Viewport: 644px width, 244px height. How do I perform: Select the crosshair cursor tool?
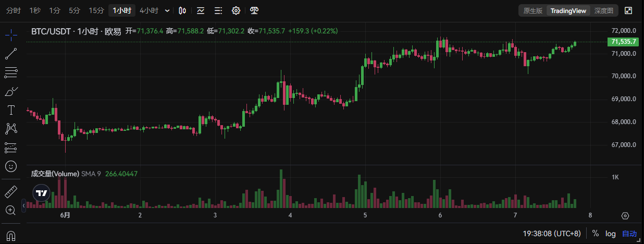tap(11, 35)
